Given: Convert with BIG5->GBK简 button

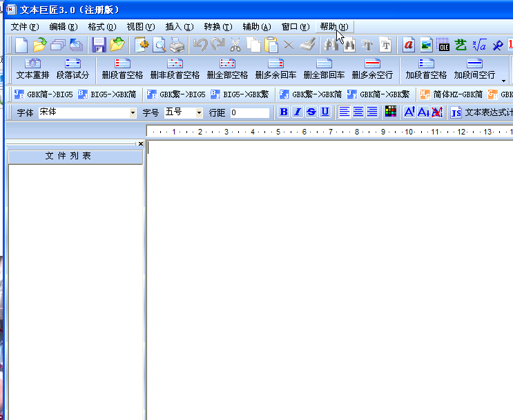Looking at the screenshot, I should [107, 94].
